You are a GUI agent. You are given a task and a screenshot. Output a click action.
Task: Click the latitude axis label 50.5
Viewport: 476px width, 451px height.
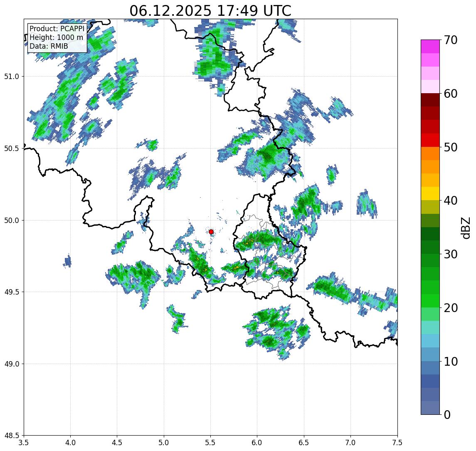pos(12,149)
